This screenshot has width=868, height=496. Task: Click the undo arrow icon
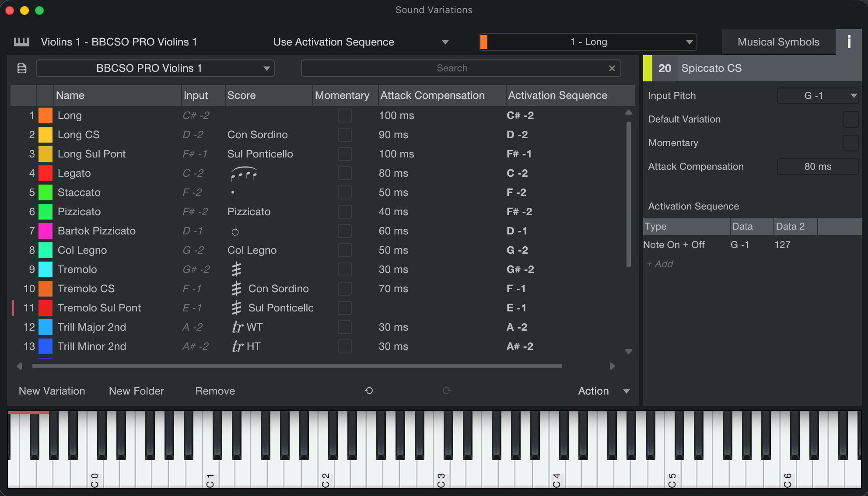click(369, 391)
